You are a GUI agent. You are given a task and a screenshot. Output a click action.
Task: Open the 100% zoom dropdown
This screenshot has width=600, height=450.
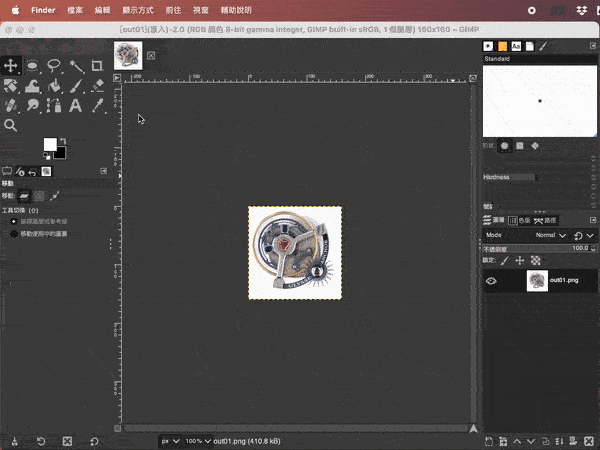198,441
